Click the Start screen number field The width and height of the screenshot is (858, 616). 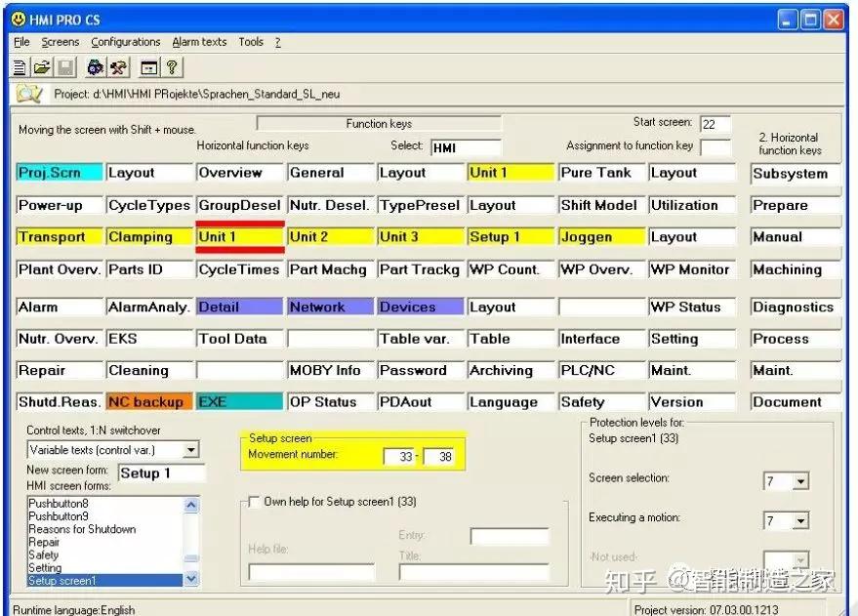pos(715,124)
